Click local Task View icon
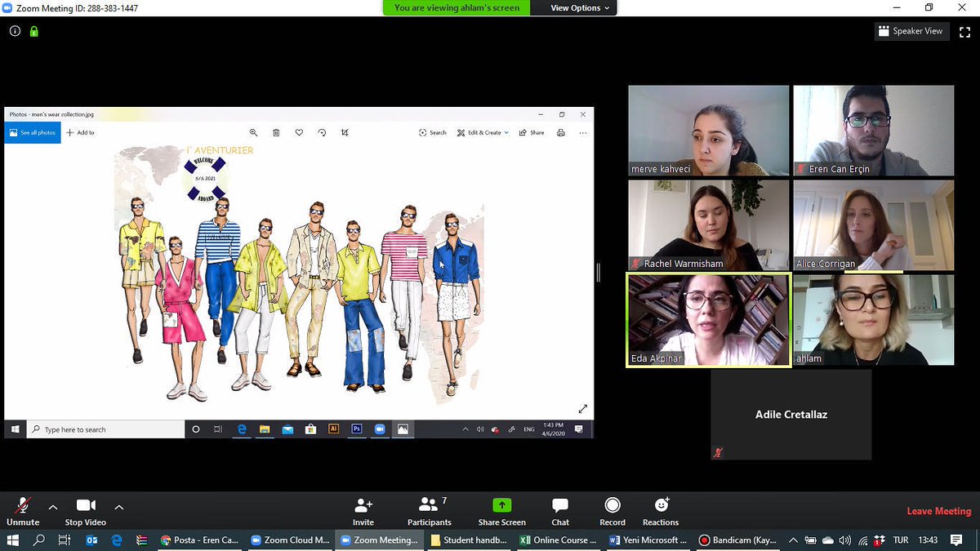980x551 pixels. pos(65,540)
